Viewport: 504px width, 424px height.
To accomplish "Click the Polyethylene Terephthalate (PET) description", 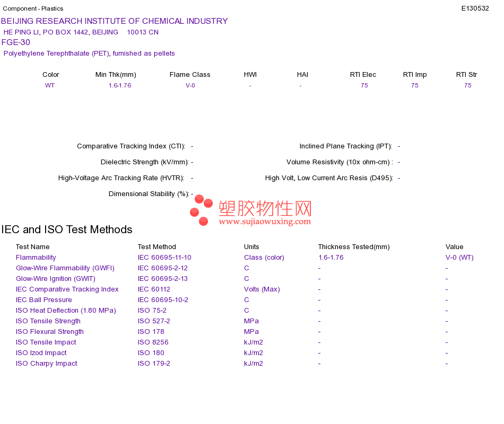I will point(89,54).
